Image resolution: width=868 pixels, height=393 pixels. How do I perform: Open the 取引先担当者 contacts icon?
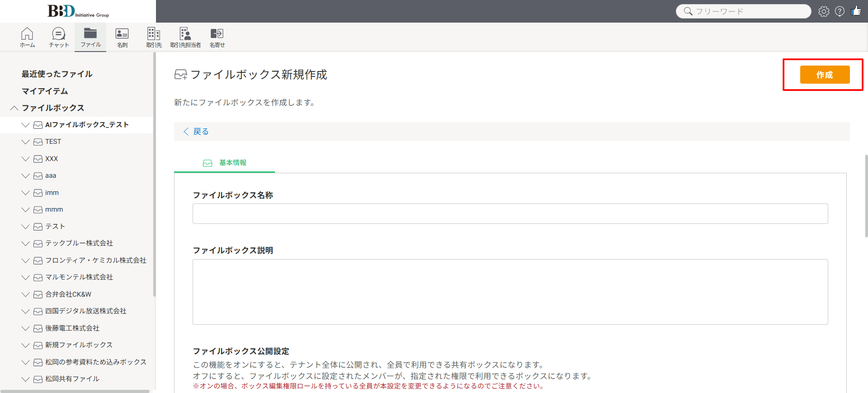coord(185,37)
